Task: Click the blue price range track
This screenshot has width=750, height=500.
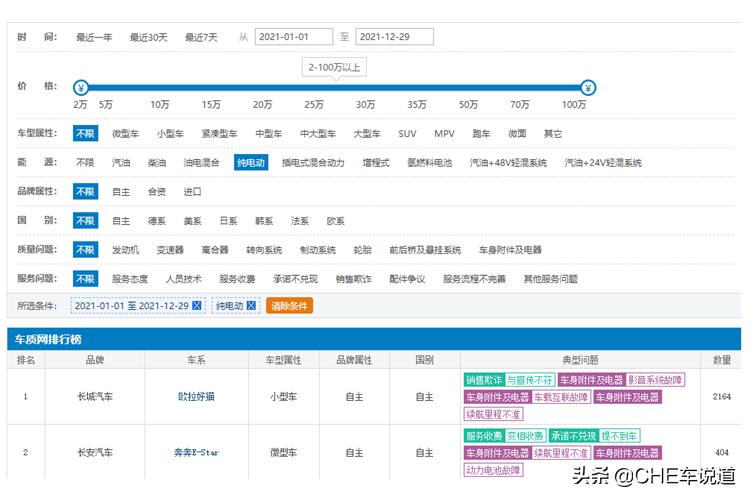Action: pyautogui.click(x=334, y=88)
